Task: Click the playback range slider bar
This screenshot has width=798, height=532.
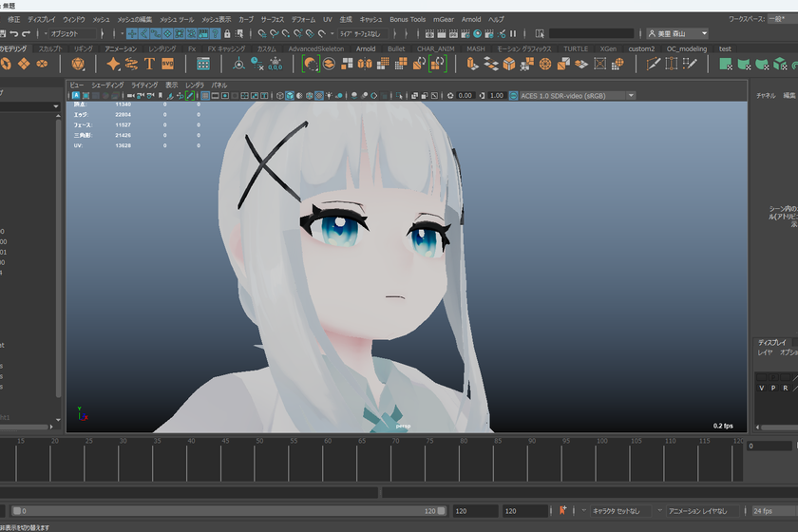Action: [x=229, y=510]
